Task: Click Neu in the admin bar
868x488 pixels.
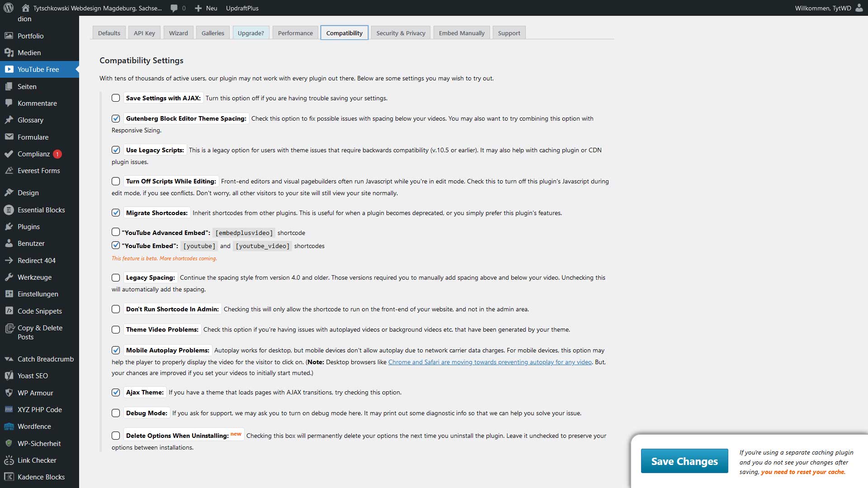Action: (x=211, y=8)
